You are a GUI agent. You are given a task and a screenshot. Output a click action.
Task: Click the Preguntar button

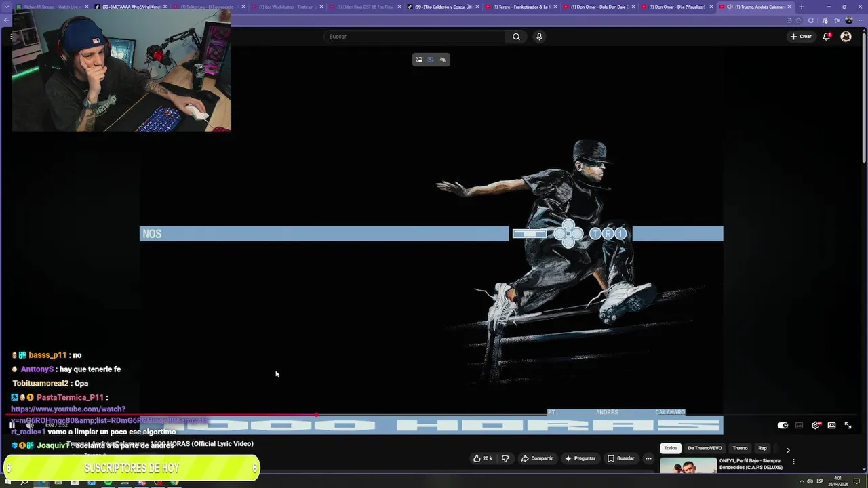point(580,458)
